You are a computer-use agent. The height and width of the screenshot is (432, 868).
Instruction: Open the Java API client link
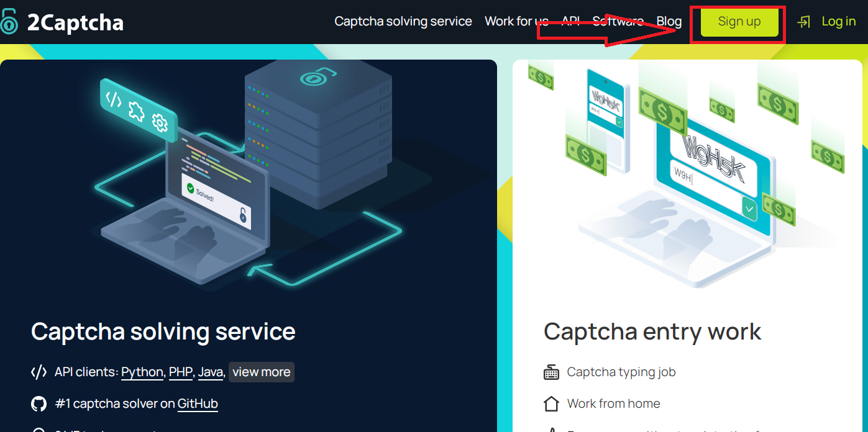coord(210,372)
